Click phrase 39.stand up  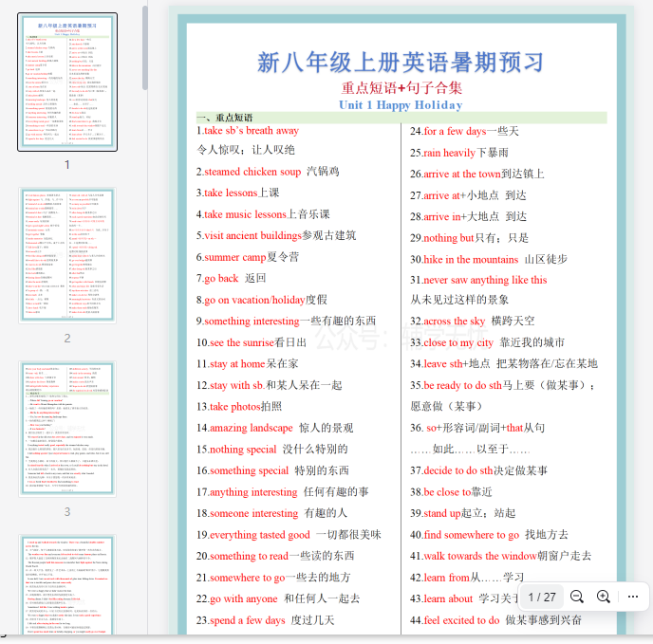[436, 513]
